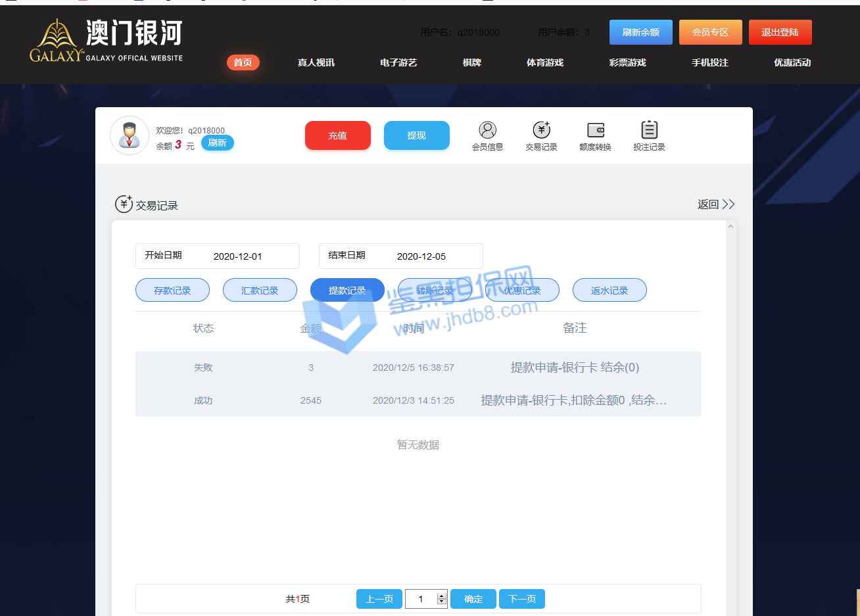Open the 交易记录 transaction record icon

pos(541,130)
